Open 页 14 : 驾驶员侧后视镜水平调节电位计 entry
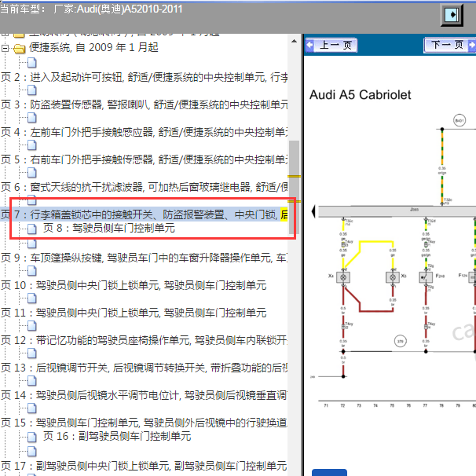This screenshot has width=476, height=476. tap(144, 395)
